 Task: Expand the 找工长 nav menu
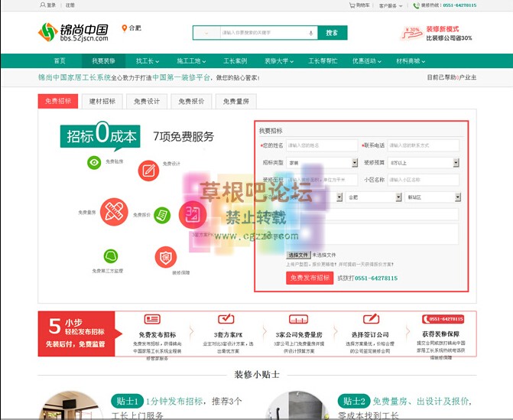point(148,61)
